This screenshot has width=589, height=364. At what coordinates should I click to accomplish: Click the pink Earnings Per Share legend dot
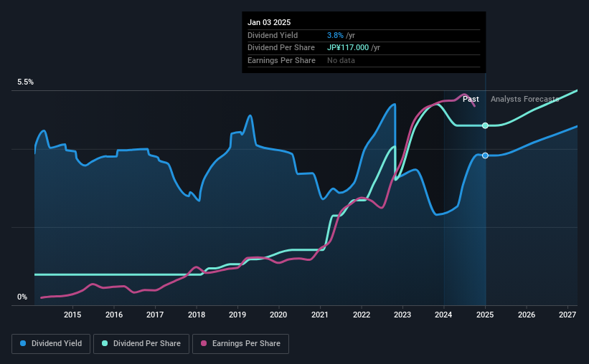pos(204,343)
